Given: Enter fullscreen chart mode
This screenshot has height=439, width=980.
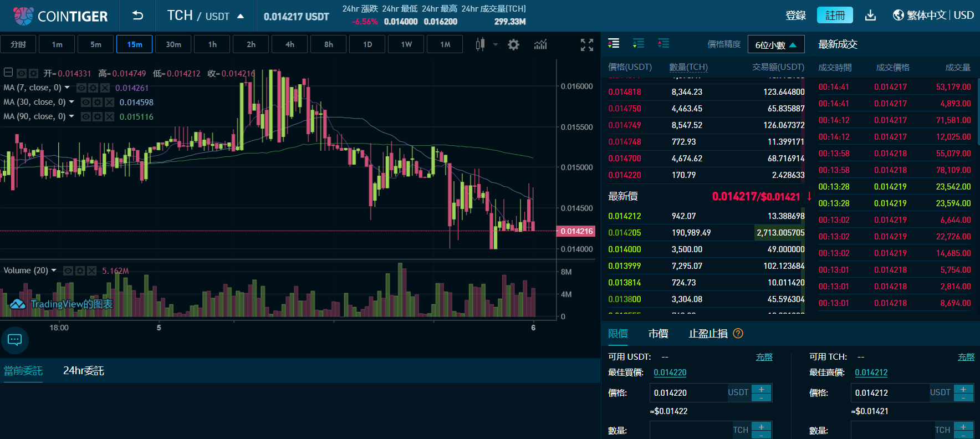Looking at the screenshot, I should [587, 45].
